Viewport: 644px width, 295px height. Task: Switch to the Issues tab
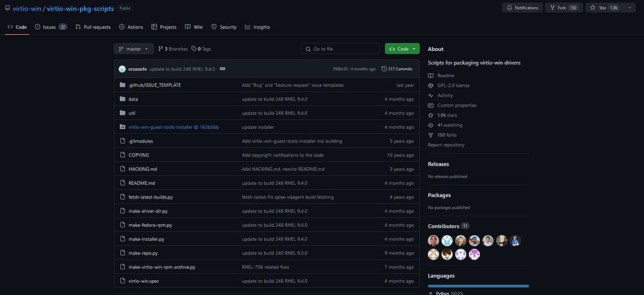(x=50, y=27)
